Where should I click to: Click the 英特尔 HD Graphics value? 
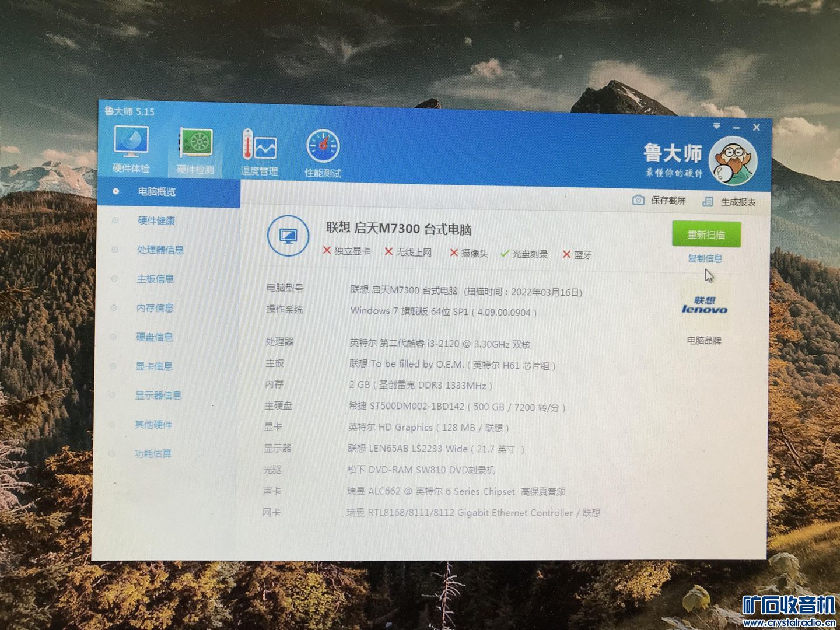(429, 428)
